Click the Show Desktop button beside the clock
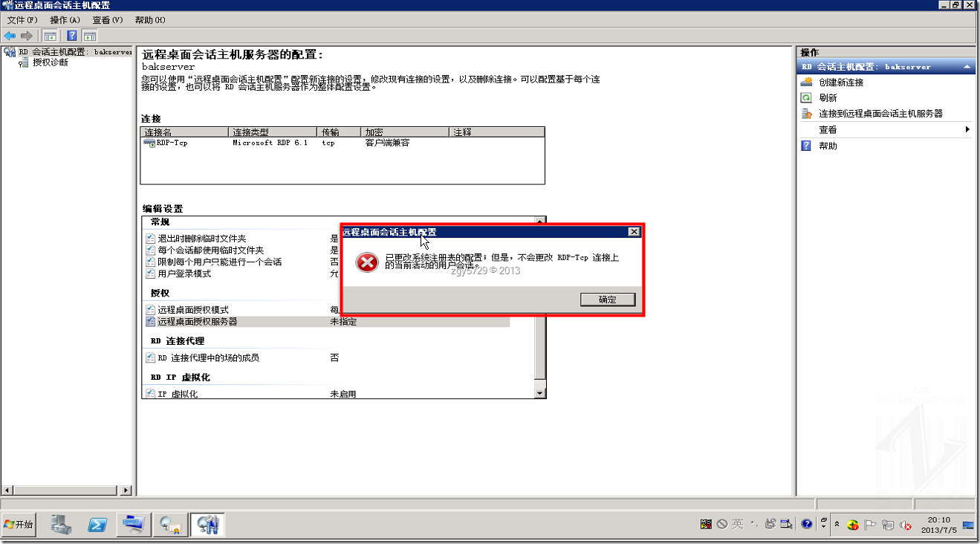 [969, 525]
